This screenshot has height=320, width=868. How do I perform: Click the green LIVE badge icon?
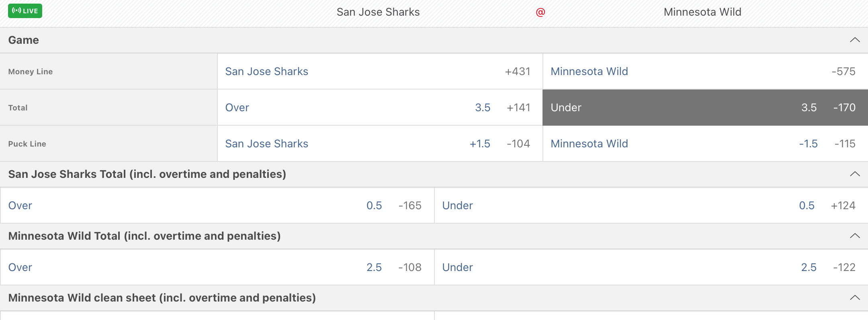[x=25, y=11]
